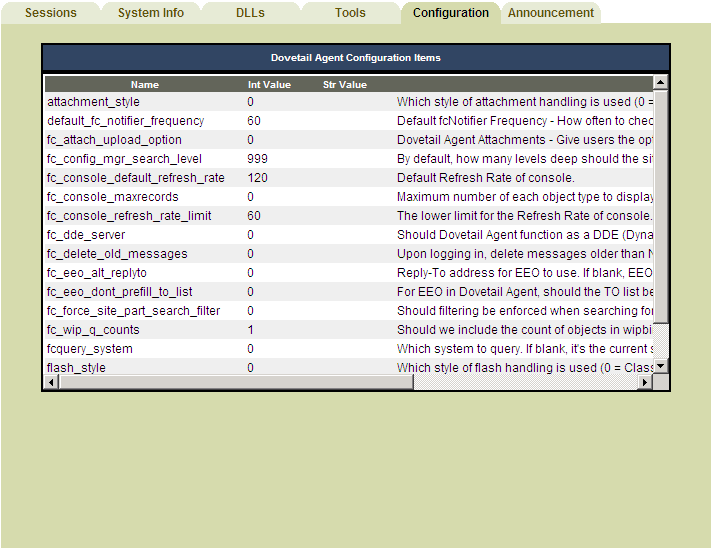Click fc_force_site_part_search_filter name
This screenshot has height=549, width=712.
click(x=133, y=311)
